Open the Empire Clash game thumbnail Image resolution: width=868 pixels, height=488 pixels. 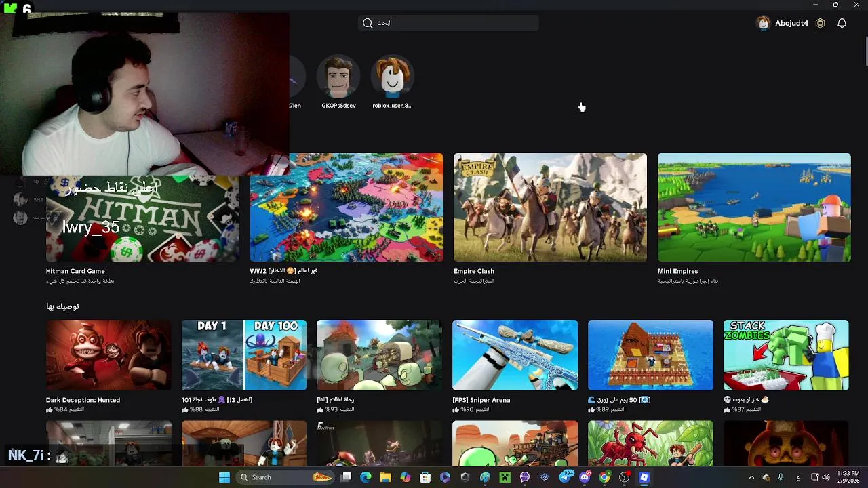550,207
